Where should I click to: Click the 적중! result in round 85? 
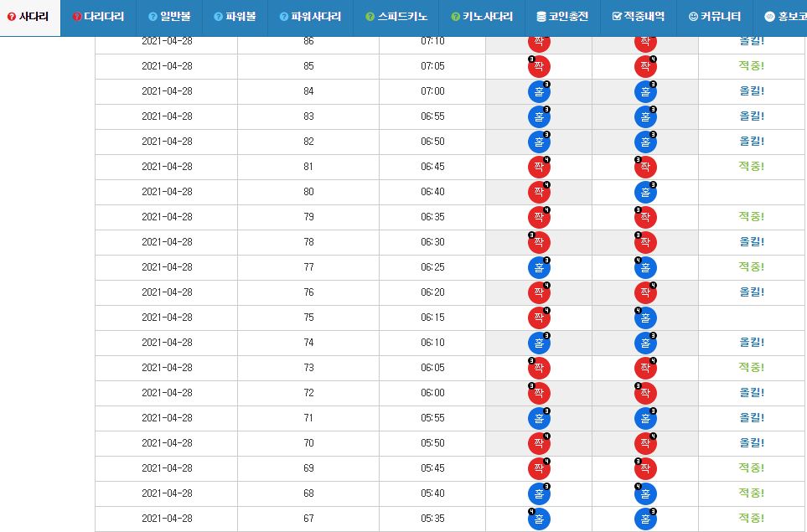pyautogui.click(x=752, y=66)
